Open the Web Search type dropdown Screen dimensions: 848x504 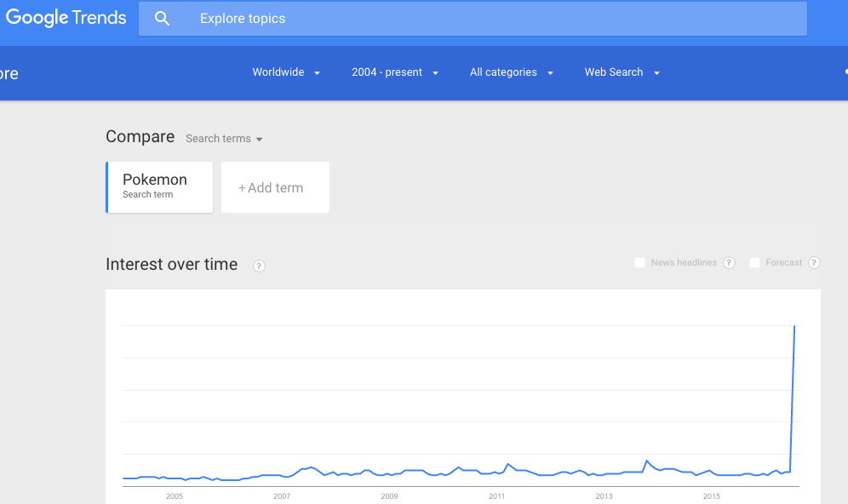pos(622,72)
